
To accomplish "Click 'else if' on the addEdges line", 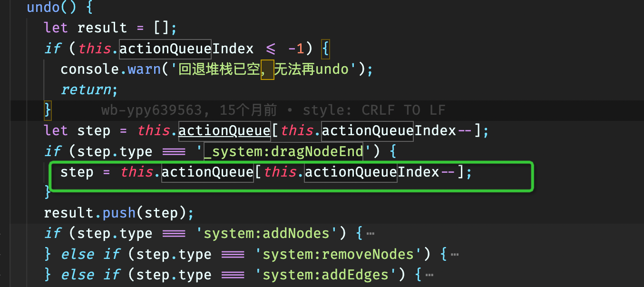I will point(90,275).
